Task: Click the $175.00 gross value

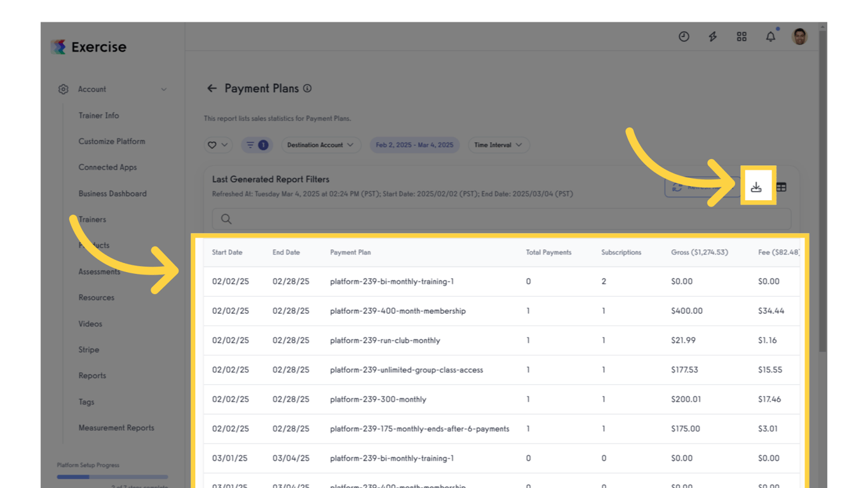Action: (x=686, y=429)
